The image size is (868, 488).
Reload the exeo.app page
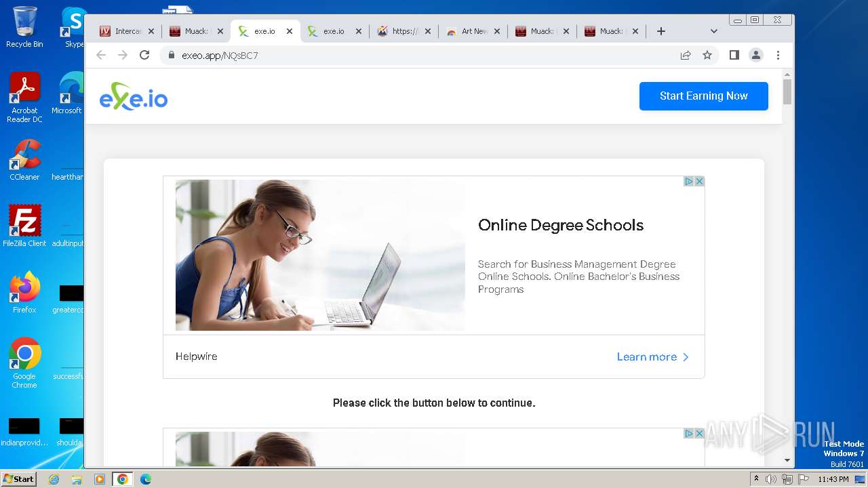coord(144,55)
